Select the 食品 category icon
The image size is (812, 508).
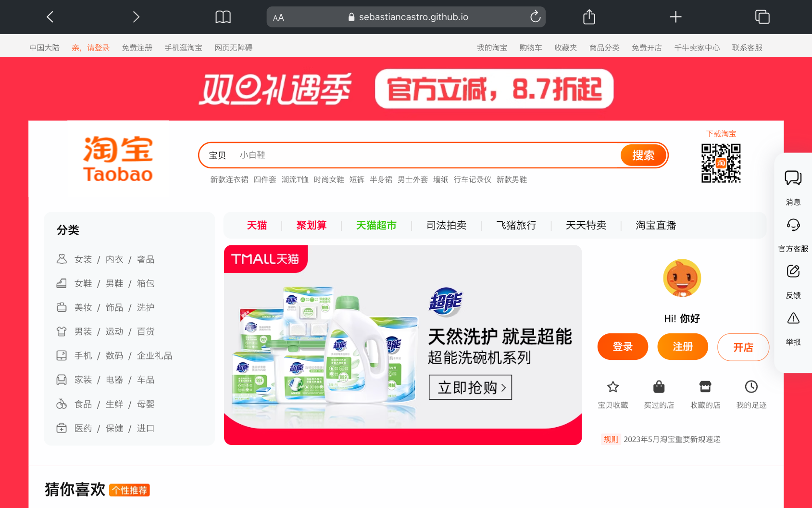62,404
